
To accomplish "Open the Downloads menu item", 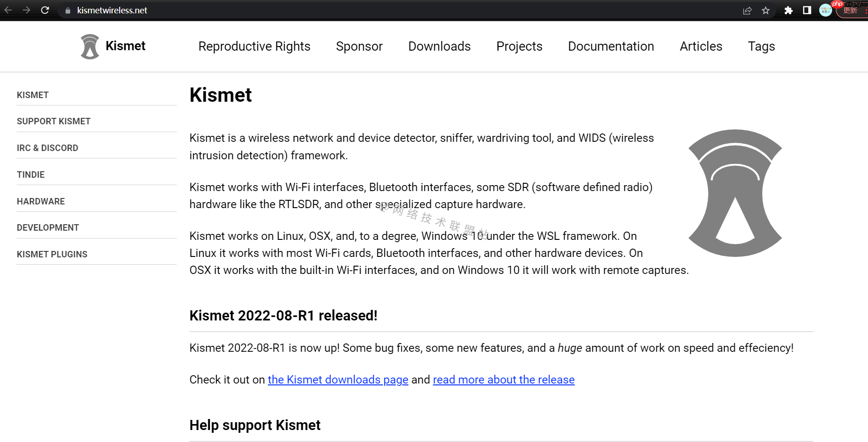I will click(x=439, y=47).
